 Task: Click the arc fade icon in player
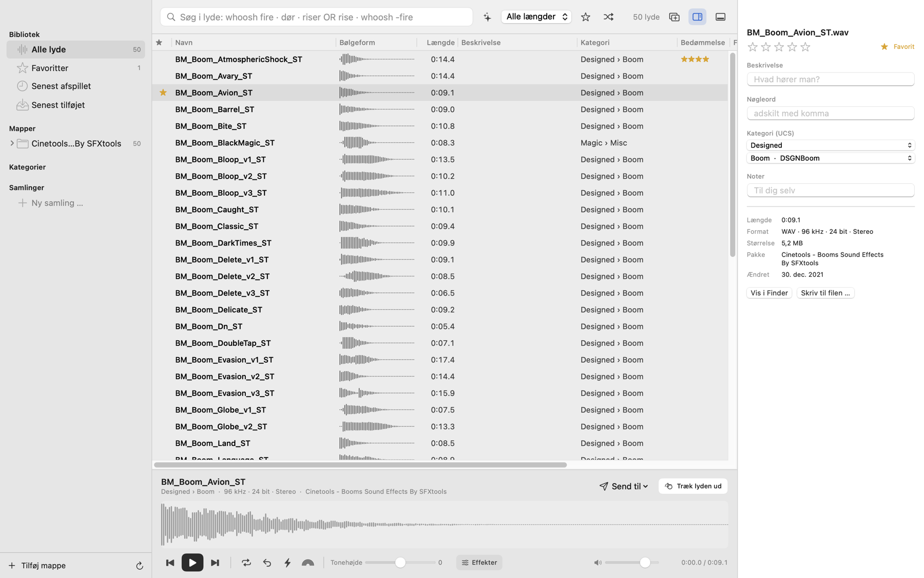click(307, 563)
